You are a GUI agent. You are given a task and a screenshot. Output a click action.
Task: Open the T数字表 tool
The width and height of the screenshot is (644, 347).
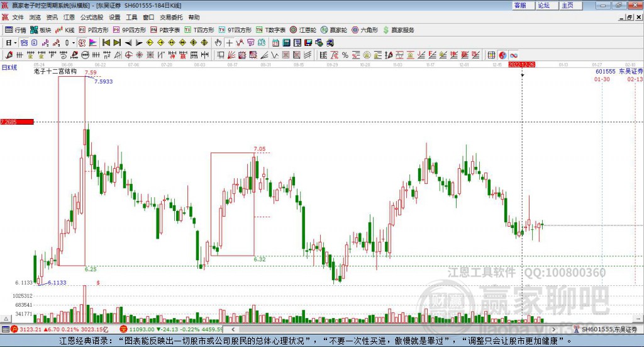click(270, 30)
